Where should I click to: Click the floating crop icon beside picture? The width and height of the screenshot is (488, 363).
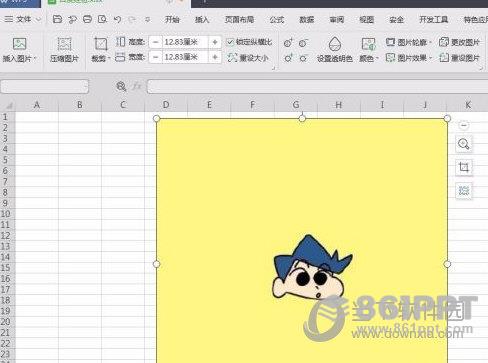tap(463, 167)
